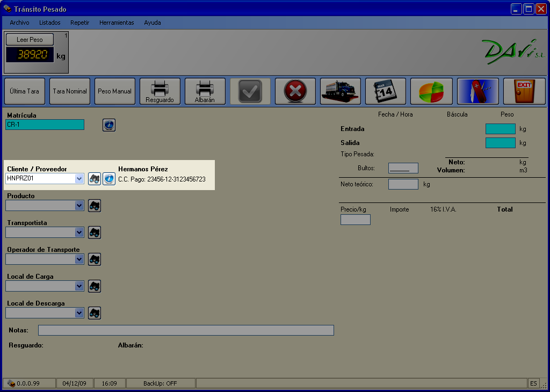Expand the Producto dropdown

tap(79, 206)
